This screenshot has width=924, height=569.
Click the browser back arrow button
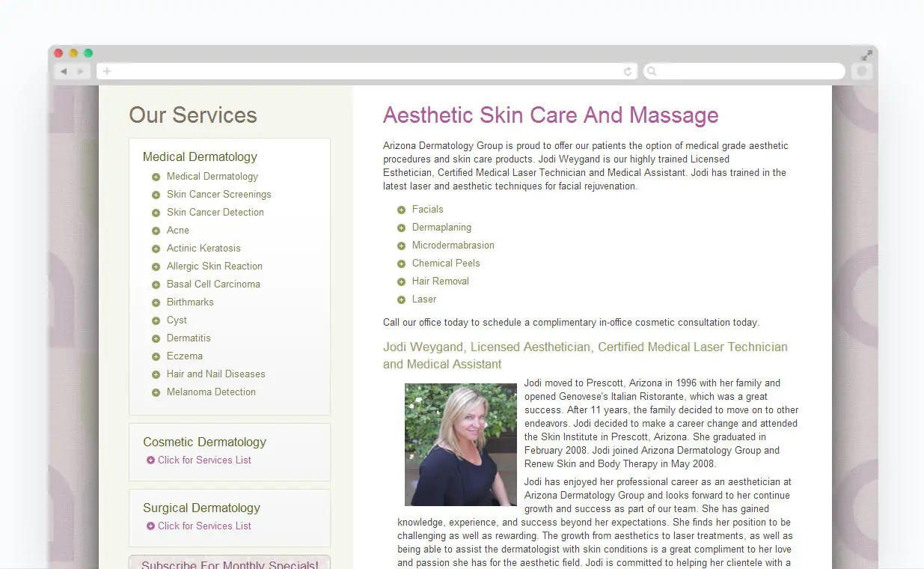pos(64,71)
